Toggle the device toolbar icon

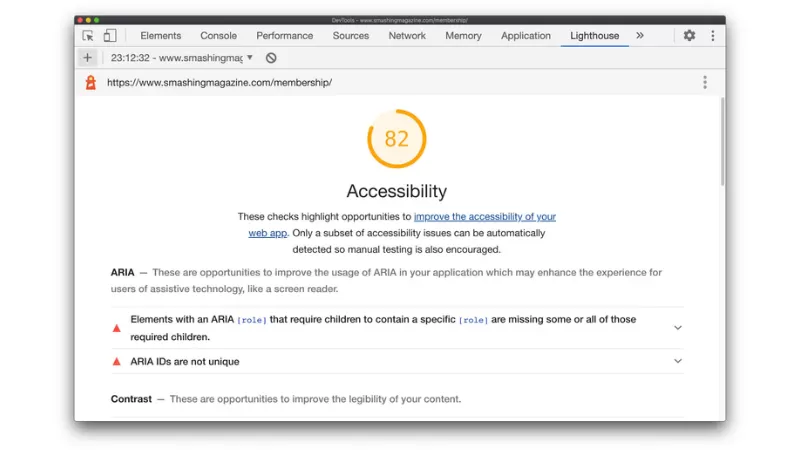click(x=110, y=36)
